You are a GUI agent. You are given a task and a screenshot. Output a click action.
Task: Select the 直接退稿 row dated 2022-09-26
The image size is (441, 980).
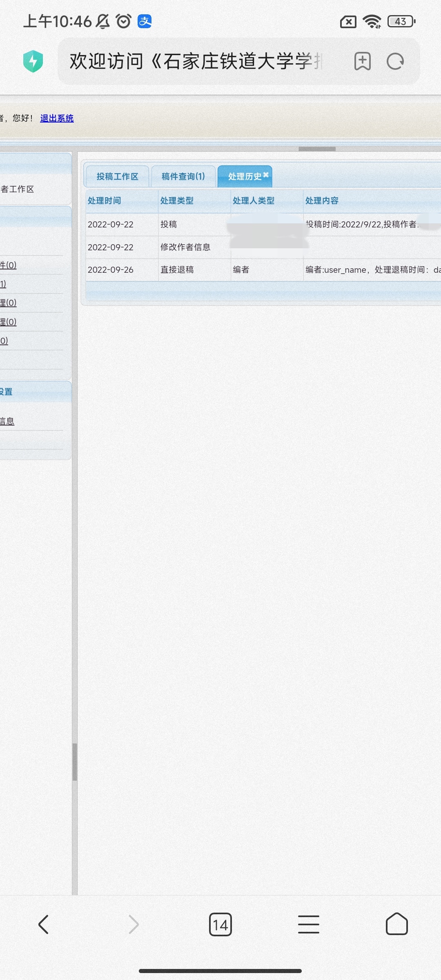(177, 269)
